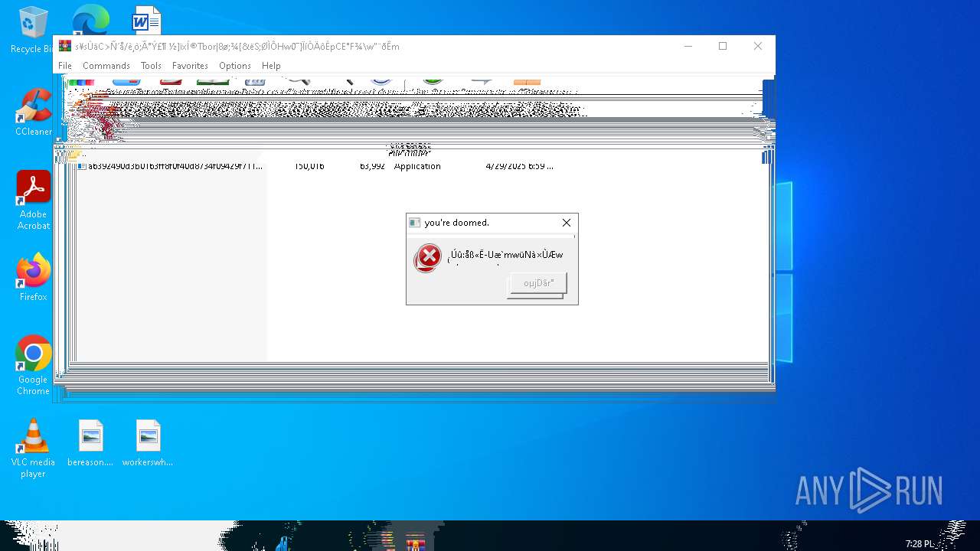Click the taskbar clock showing 7:28

[x=920, y=543]
